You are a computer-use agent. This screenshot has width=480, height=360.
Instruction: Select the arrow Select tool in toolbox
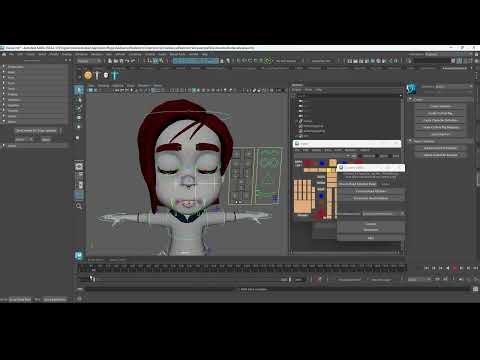[79, 90]
